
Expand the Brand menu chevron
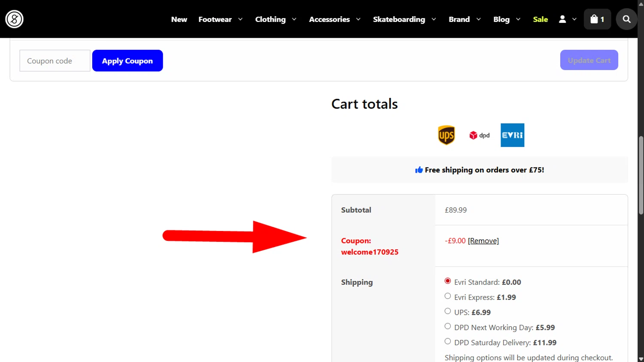(x=478, y=19)
